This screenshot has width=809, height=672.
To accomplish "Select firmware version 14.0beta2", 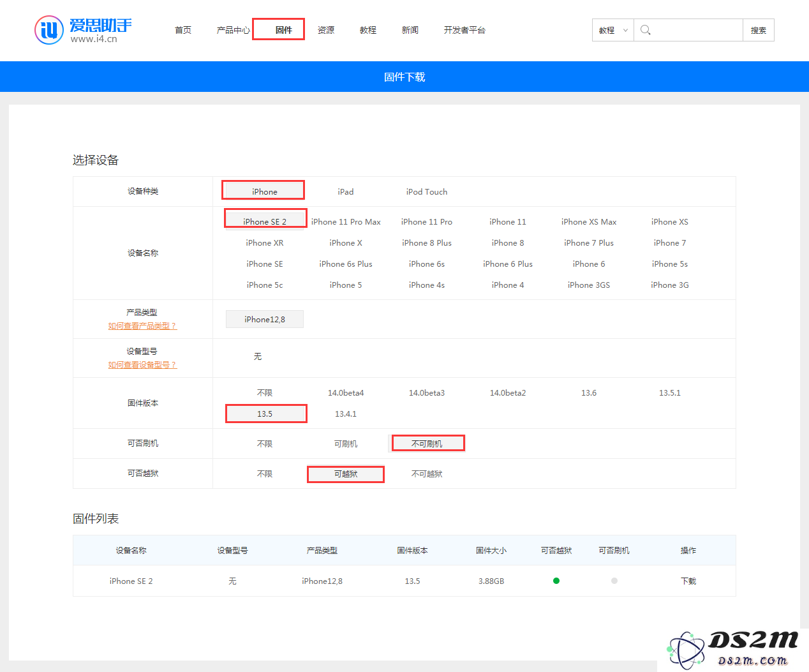I will [x=508, y=392].
